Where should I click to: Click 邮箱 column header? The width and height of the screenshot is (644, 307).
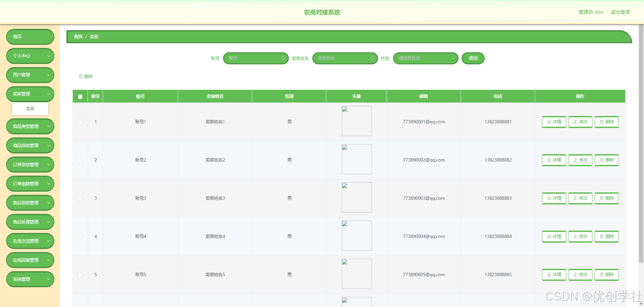click(424, 97)
